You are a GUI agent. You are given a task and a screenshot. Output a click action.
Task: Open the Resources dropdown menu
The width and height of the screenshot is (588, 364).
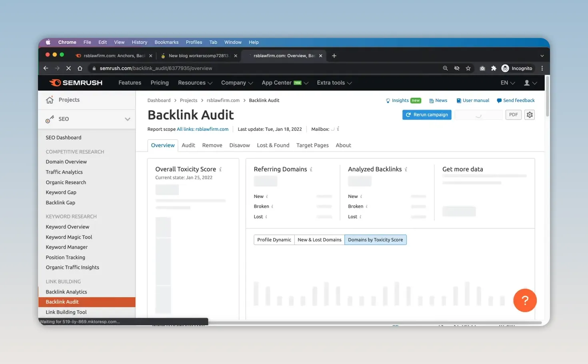click(195, 83)
